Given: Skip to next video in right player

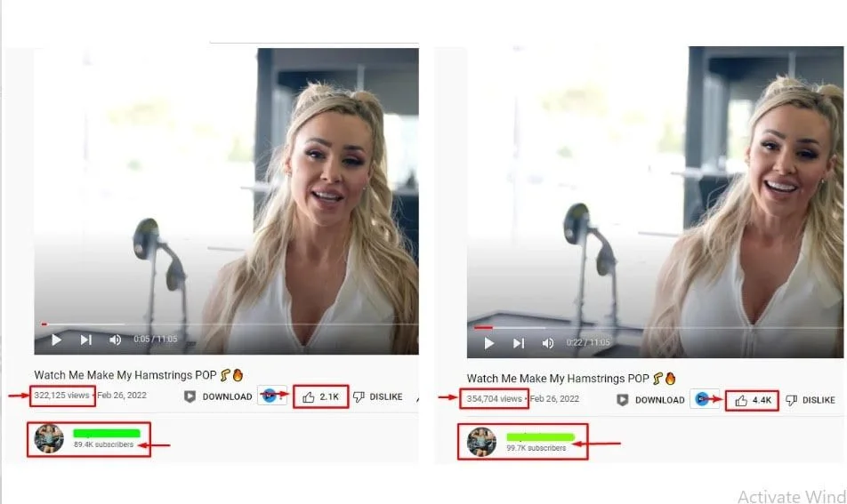Looking at the screenshot, I should pyautogui.click(x=519, y=343).
